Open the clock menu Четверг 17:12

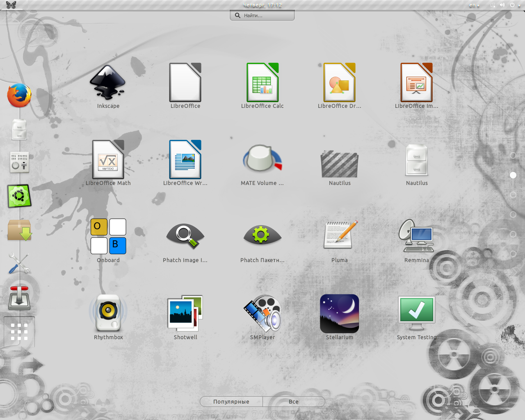point(262,5)
